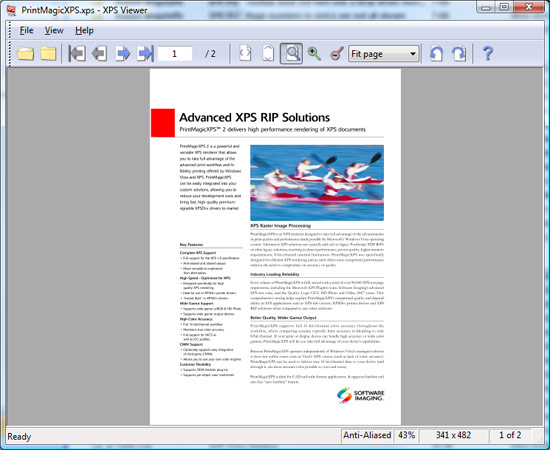The image size is (550, 450).
Task: Click the 341 x 482 size status
Action: [453, 435]
